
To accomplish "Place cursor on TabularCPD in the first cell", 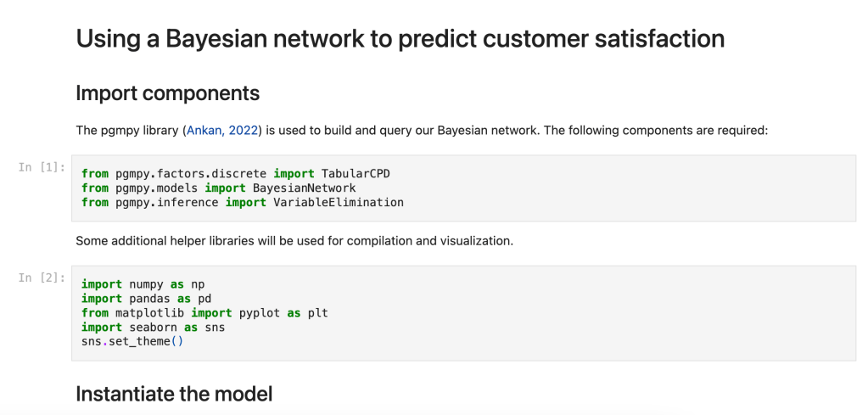I will tap(356, 174).
